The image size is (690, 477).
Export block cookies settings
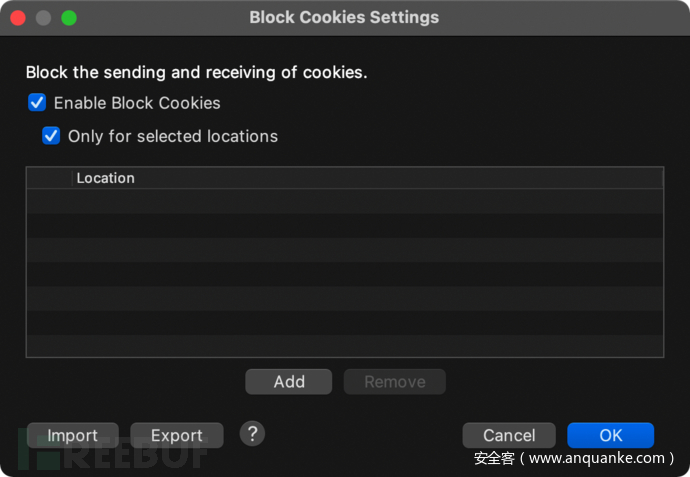coord(176,435)
